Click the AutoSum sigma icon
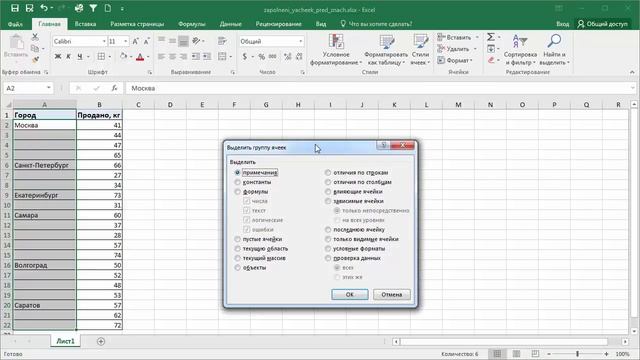 click(x=491, y=37)
